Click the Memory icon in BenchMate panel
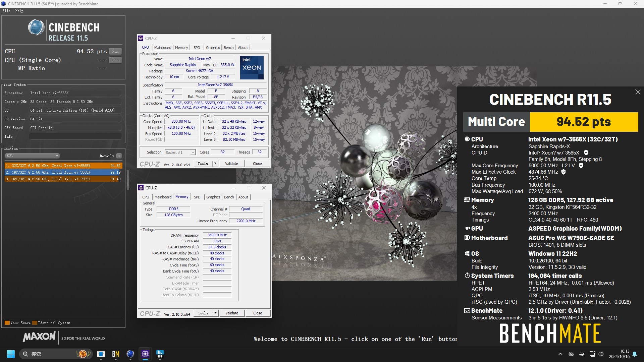644x362 pixels. 467,200
